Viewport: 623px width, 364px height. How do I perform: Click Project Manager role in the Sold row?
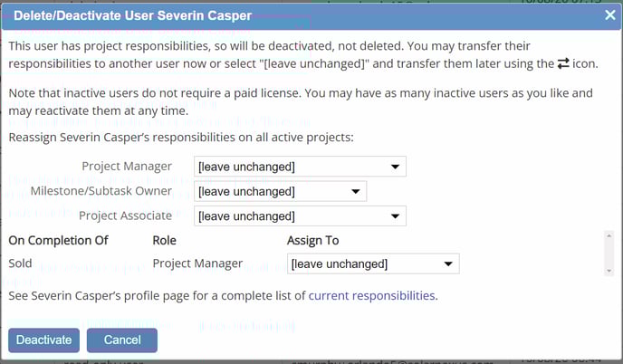(197, 263)
